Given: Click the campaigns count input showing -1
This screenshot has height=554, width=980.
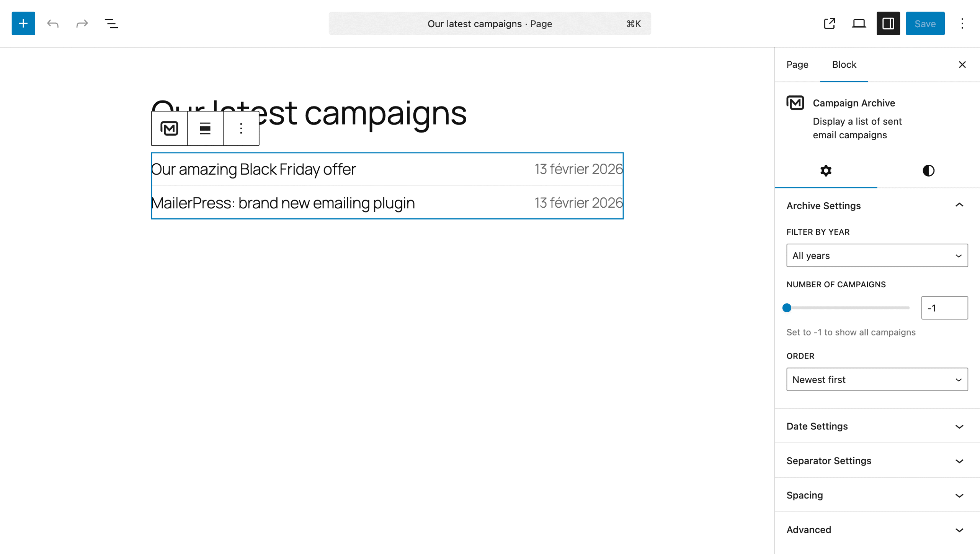Looking at the screenshot, I should 944,308.
